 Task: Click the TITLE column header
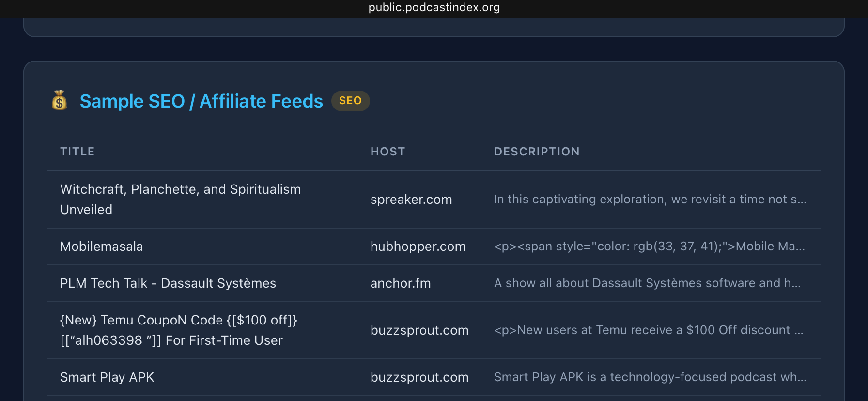(x=77, y=152)
